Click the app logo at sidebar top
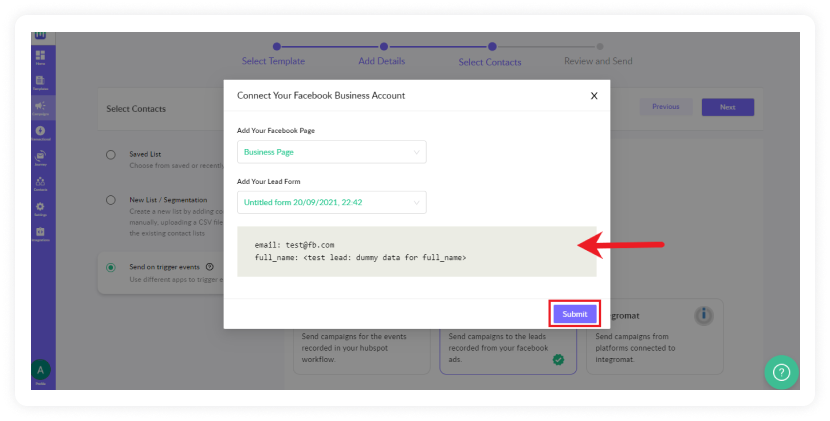 [x=40, y=35]
